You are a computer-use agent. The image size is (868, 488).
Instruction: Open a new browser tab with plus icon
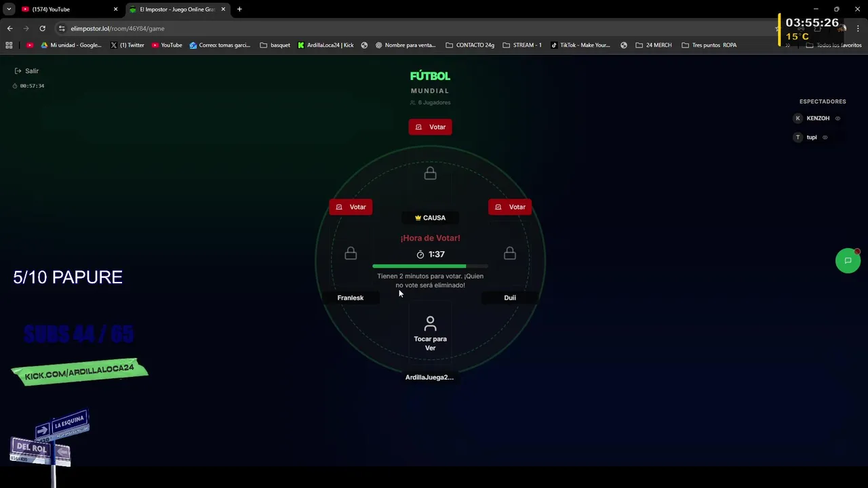(239, 9)
